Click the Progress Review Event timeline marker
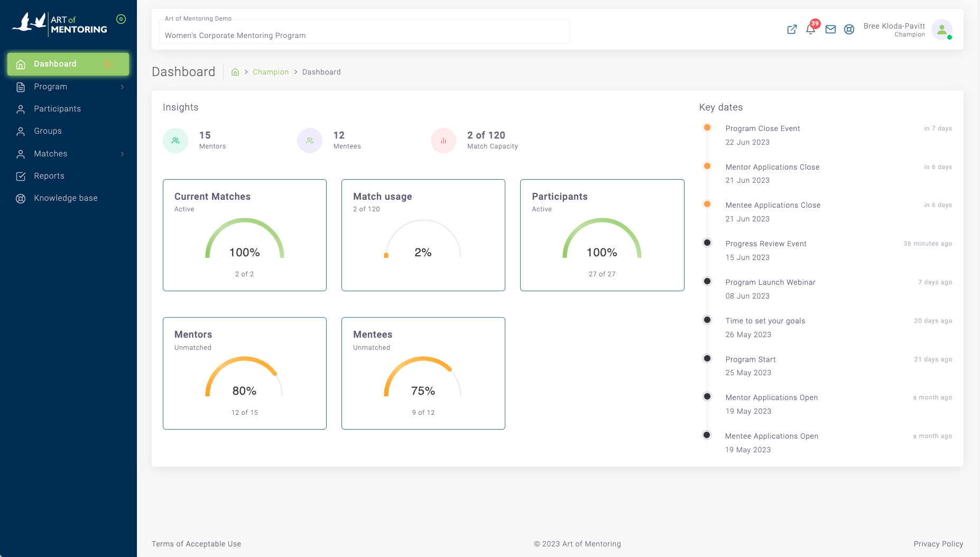The image size is (980, 557). coord(707,243)
